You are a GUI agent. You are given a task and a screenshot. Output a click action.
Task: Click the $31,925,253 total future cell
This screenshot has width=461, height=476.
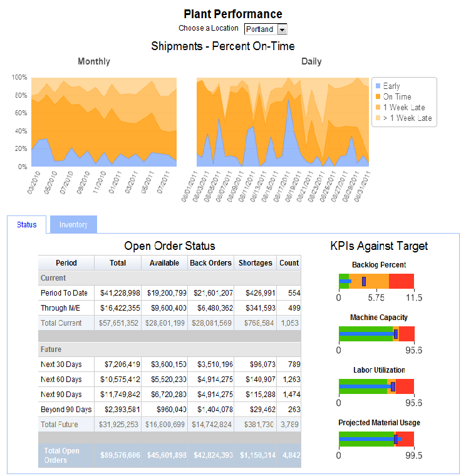click(x=118, y=425)
